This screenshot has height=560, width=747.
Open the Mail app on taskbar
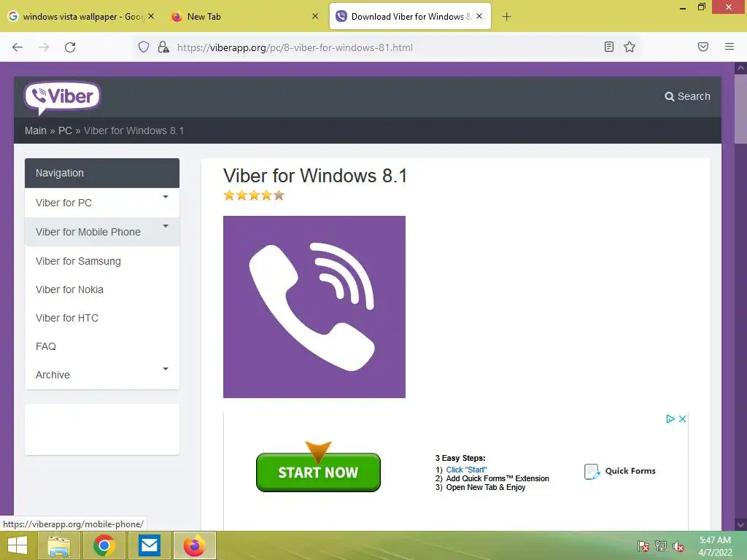[x=149, y=545]
